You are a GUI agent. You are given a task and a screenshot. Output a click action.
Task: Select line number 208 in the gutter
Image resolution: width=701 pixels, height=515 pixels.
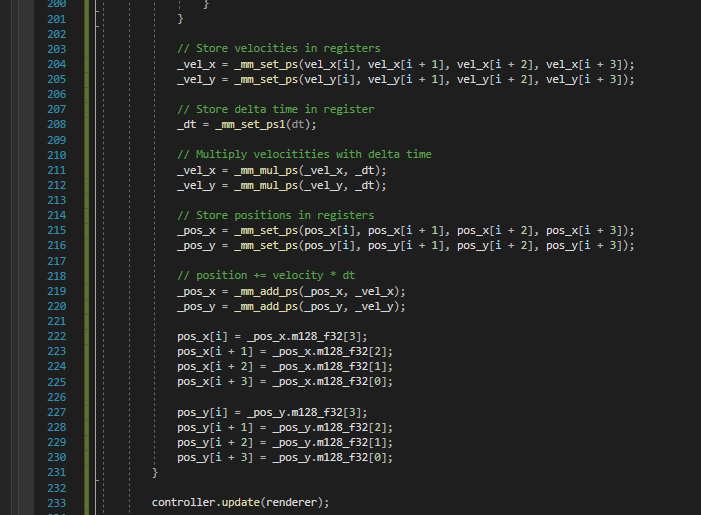pos(57,124)
